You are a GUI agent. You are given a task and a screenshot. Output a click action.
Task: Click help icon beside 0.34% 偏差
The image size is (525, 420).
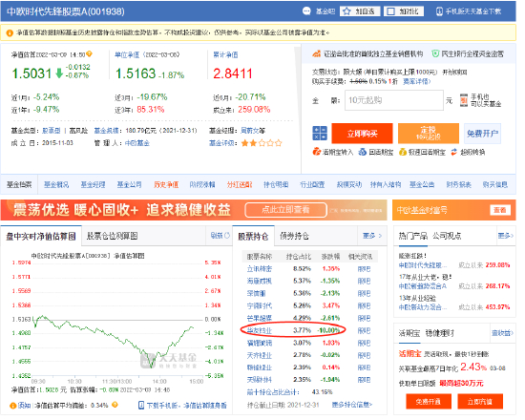(115, 405)
